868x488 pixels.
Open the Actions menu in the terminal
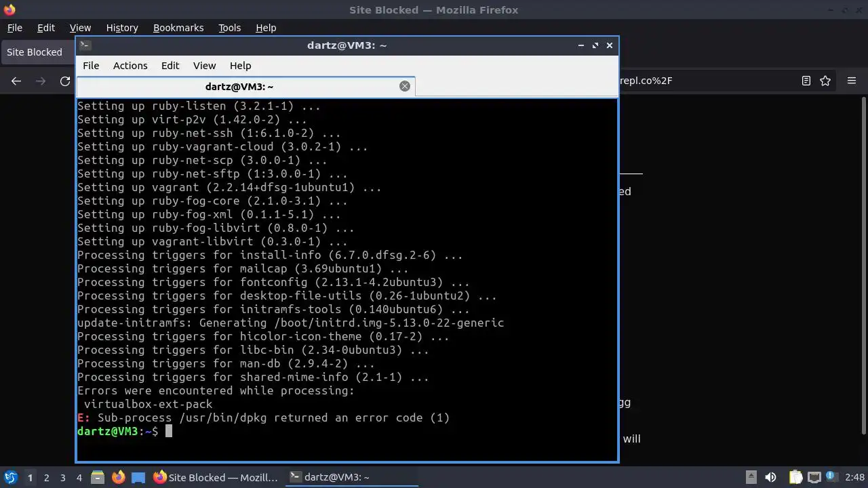click(x=130, y=66)
